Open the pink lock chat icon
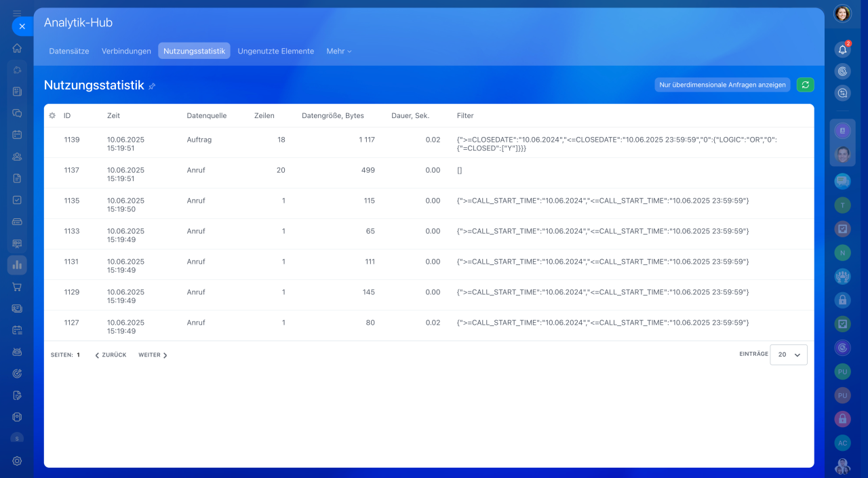Viewport: 868px width, 478px height. point(842,419)
